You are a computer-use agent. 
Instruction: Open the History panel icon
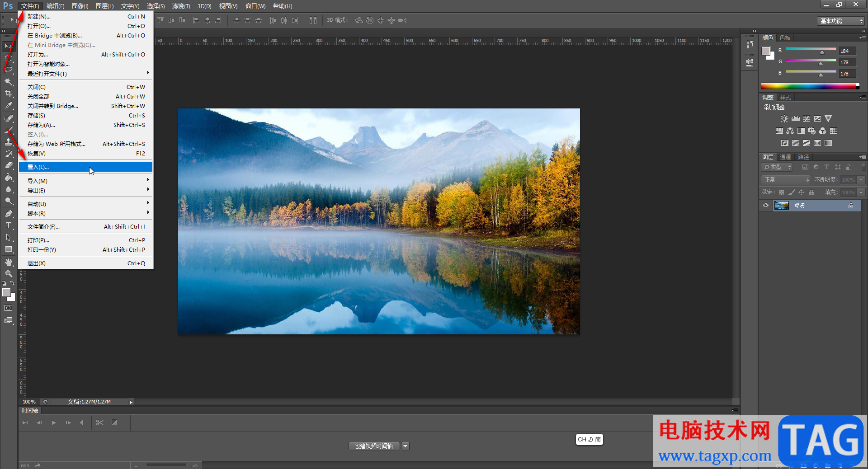click(750, 44)
